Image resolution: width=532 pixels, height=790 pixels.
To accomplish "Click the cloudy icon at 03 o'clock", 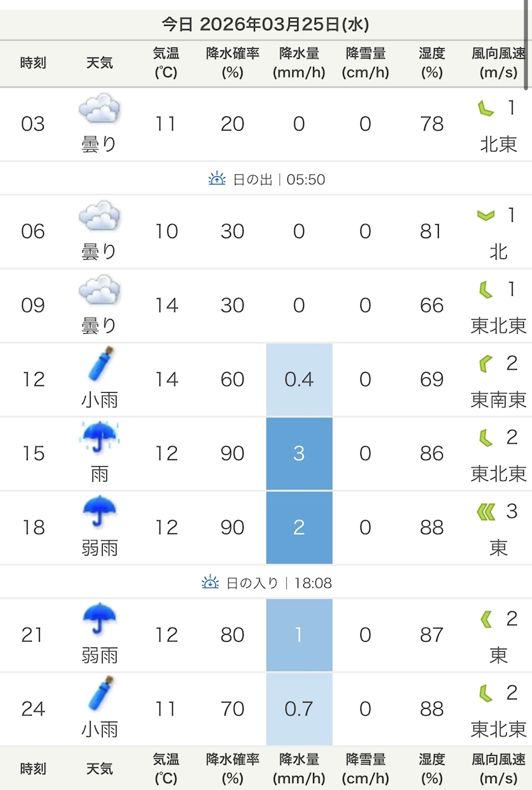I will pos(99,109).
